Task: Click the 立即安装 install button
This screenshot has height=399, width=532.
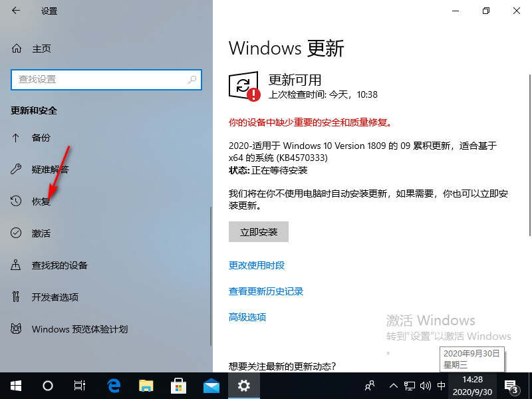Action: pyautogui.click(x=259, y=232)
